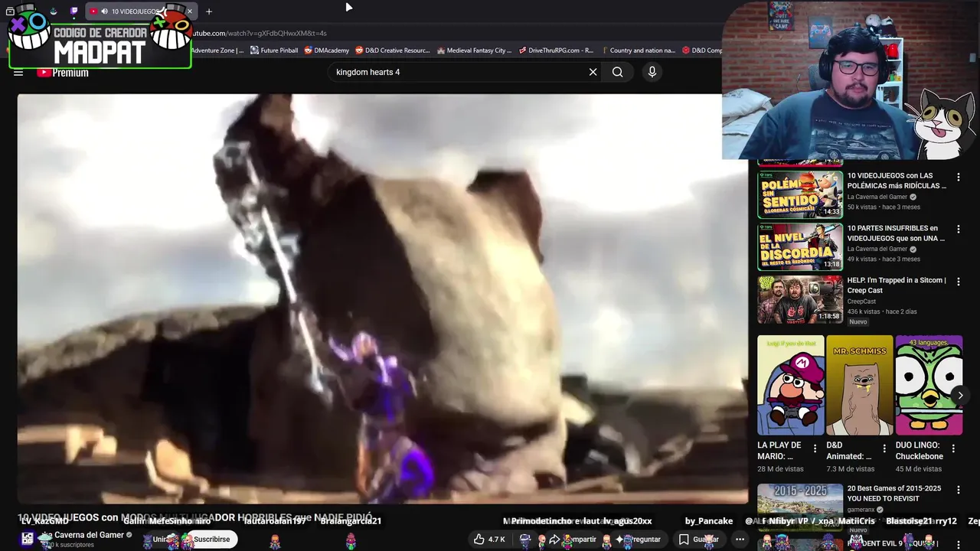Screen dimensions: 980x551
Task: Subscribe to channel with Suscribirse
Action: (211, 540)
